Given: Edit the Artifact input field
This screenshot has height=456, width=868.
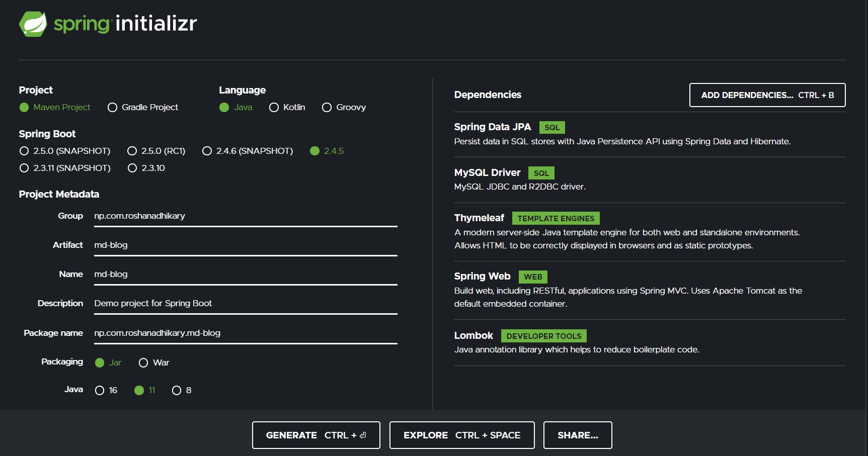Looking at the screenshot, I should tap(246, 245).
